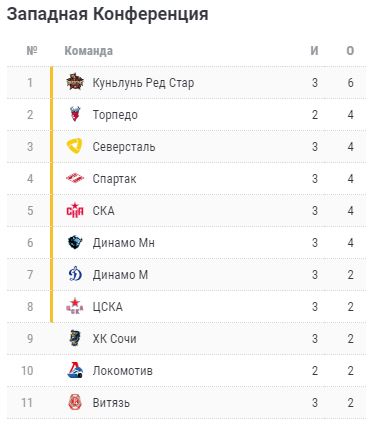
Task: Click the Kunlun Red Star team logo
Action: [75, 82]
